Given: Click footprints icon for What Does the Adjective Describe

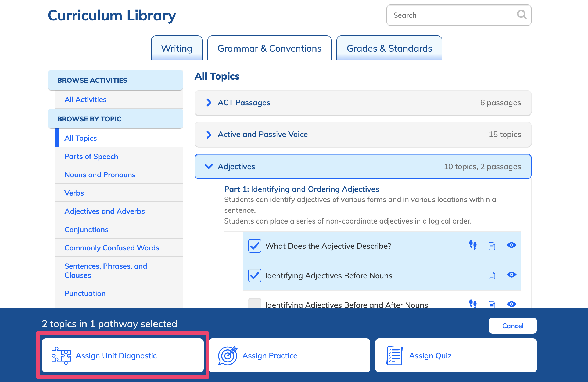Looking at the screenshot, I should [473, 245].
